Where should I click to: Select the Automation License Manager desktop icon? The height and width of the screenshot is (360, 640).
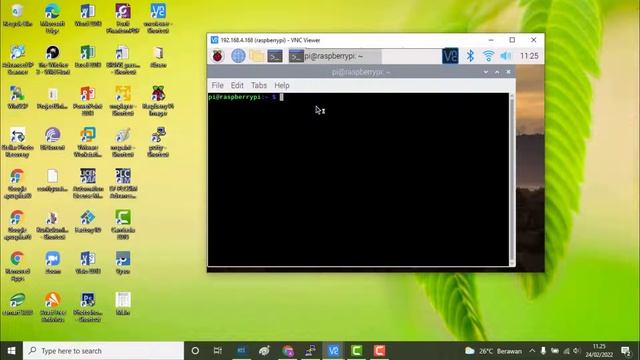88,184
